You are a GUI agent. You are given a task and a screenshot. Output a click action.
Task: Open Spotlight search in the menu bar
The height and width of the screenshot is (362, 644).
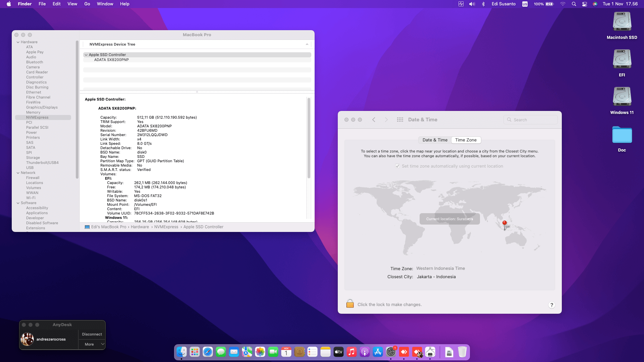click(574, 4)
